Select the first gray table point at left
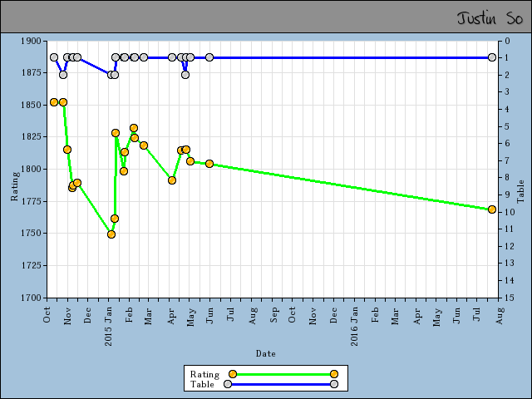The image size is (532, 399). [x=54, y=57]
